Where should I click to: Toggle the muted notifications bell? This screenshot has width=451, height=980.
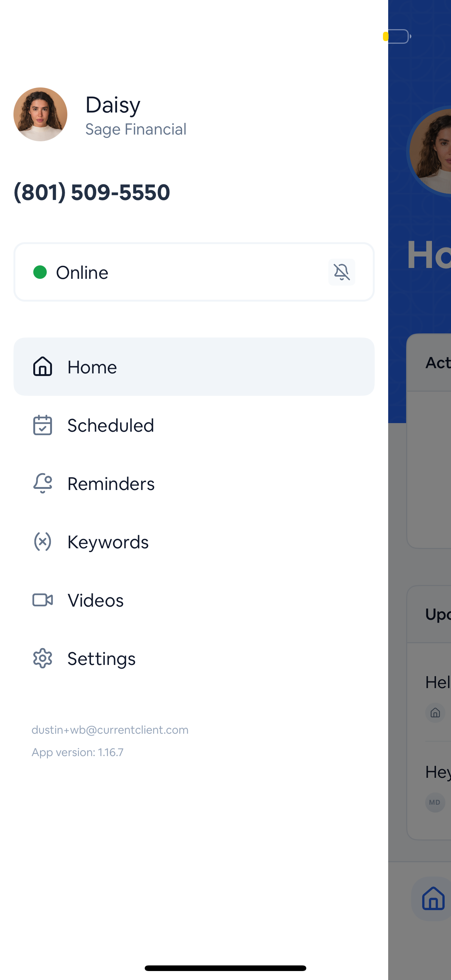[x=341, y=272]
